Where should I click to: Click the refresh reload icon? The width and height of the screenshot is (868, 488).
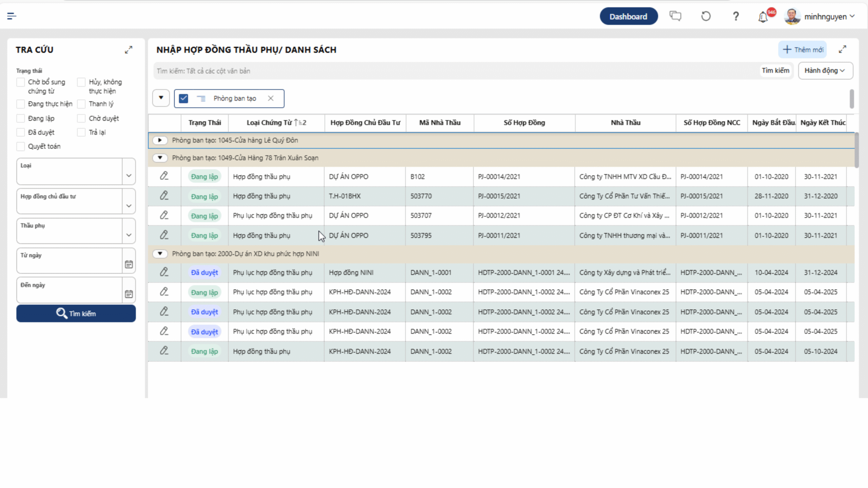[x=706, y=16]
